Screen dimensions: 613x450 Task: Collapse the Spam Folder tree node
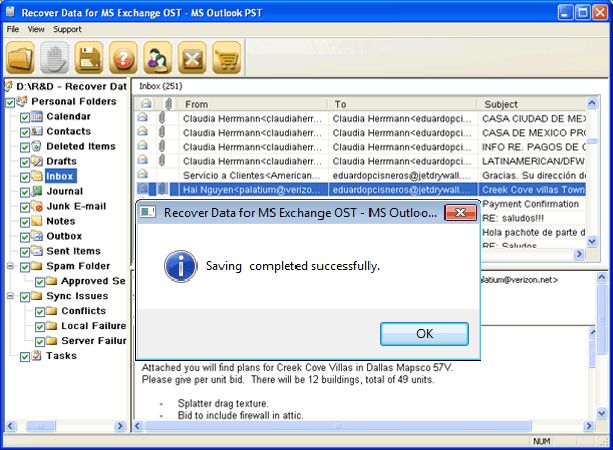[10, 267]
